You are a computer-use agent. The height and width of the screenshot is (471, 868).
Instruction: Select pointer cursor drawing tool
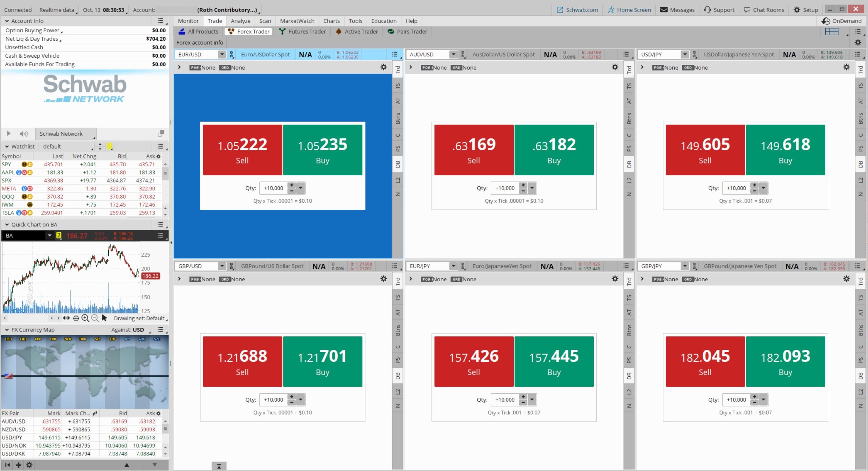pyautogui.click(x=104, y=318)
